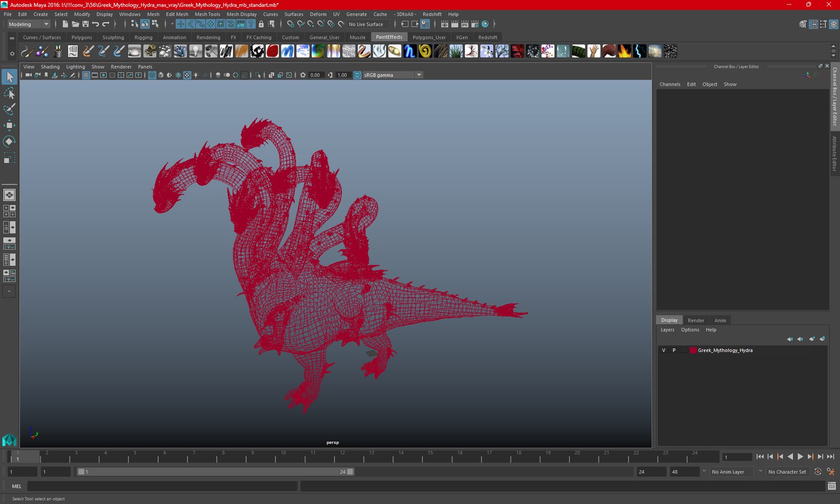This screenshot has width=840, height=504.
Task: Select the Lasso tool in toolbox
Action: pos(9,93)
